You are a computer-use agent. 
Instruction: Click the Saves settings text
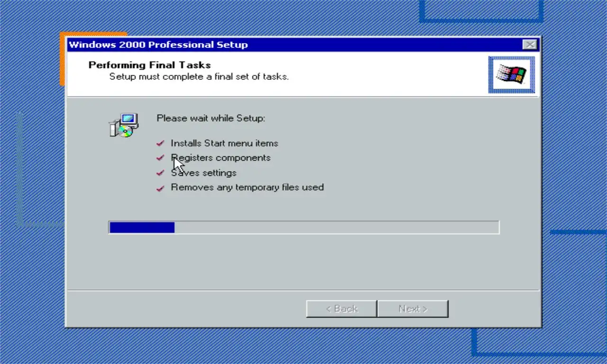pyautogui.click(x=203, y=173)
